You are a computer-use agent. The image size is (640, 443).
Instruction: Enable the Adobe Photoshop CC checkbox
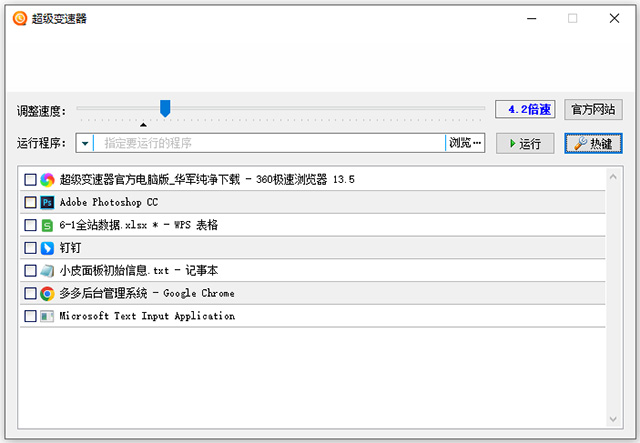[30, 203]
